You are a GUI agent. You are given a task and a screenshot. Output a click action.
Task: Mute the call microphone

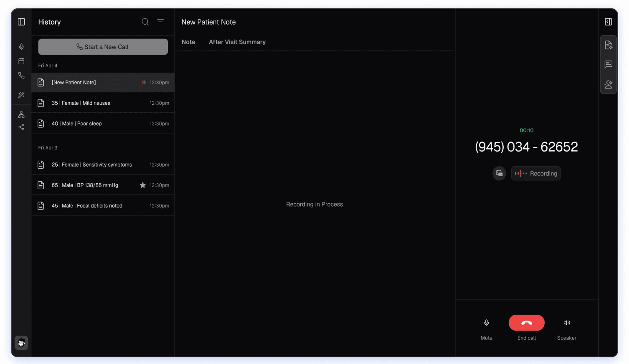pyautogui.click(x=486, y=323)
